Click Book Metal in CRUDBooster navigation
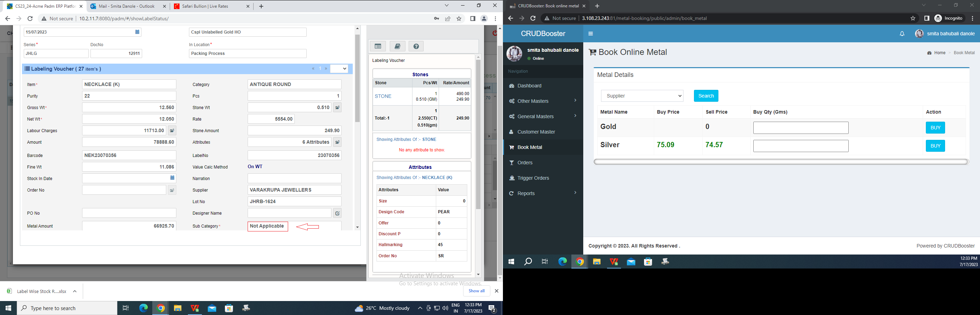This screenshot has height=315, width=980. pyautogui.click(x=543, y=148)
